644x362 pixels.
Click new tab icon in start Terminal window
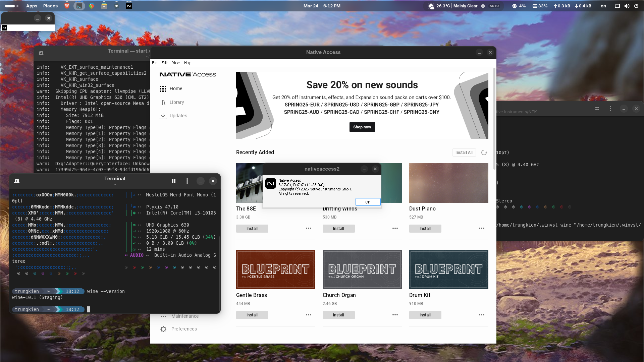[41, 53]
